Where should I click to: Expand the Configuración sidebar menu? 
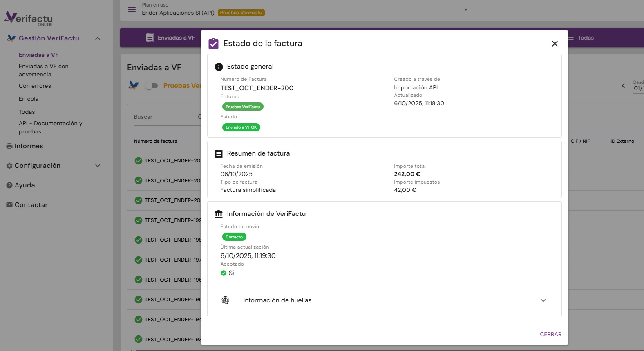98,166
